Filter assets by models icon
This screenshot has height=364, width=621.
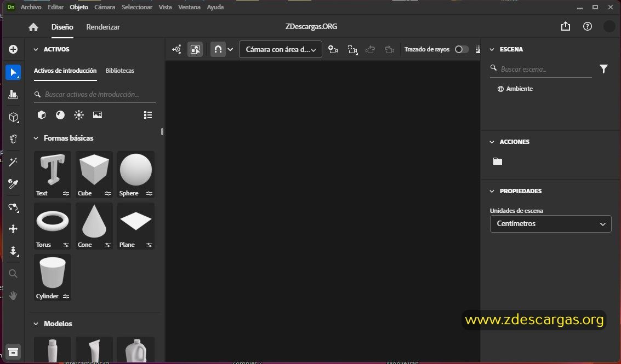[x=42, y=115]
